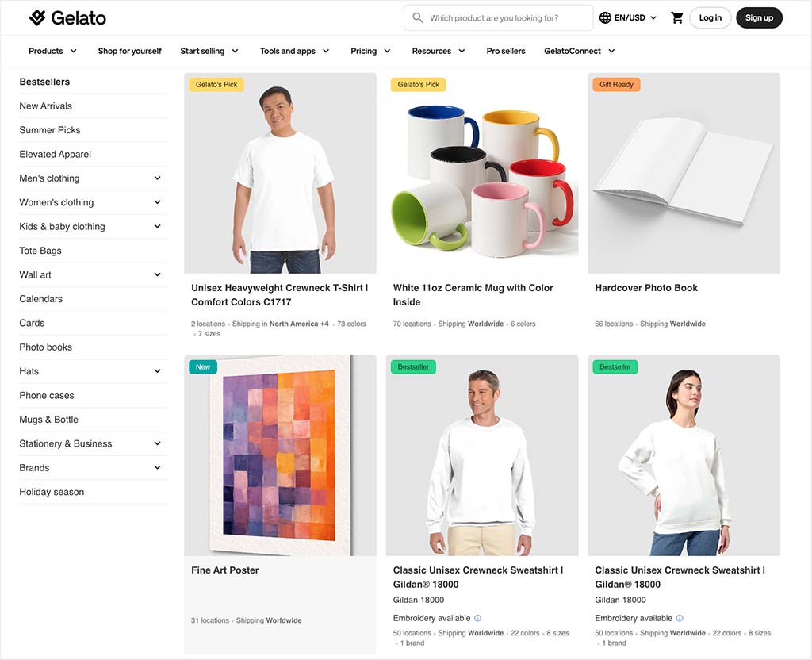Click the Sign up button
This screenshot has height=660, width=812.
[x=759, y=17]
